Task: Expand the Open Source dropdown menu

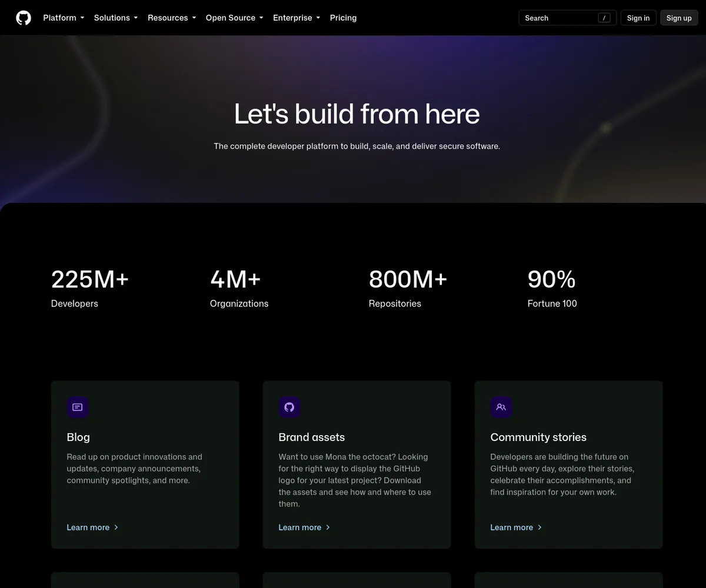Action: pyautogui.click(x=235, y=18)
